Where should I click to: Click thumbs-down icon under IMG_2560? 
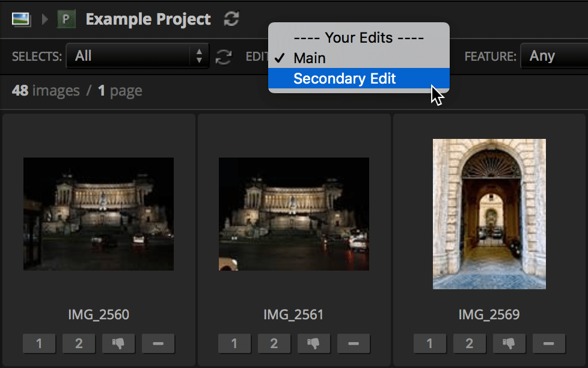[x=118, y=344]
